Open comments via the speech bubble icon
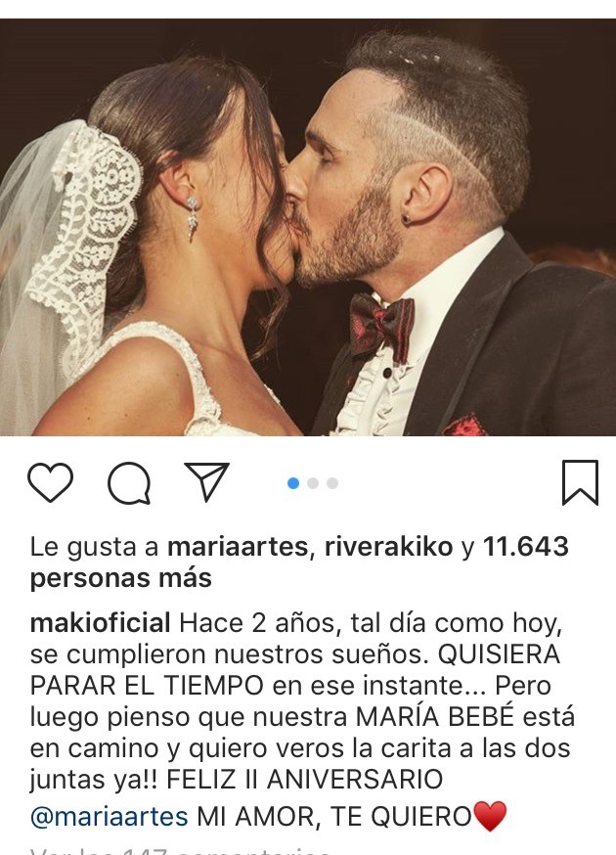Viewport: 616px width, 855px height. pos(129,483)
